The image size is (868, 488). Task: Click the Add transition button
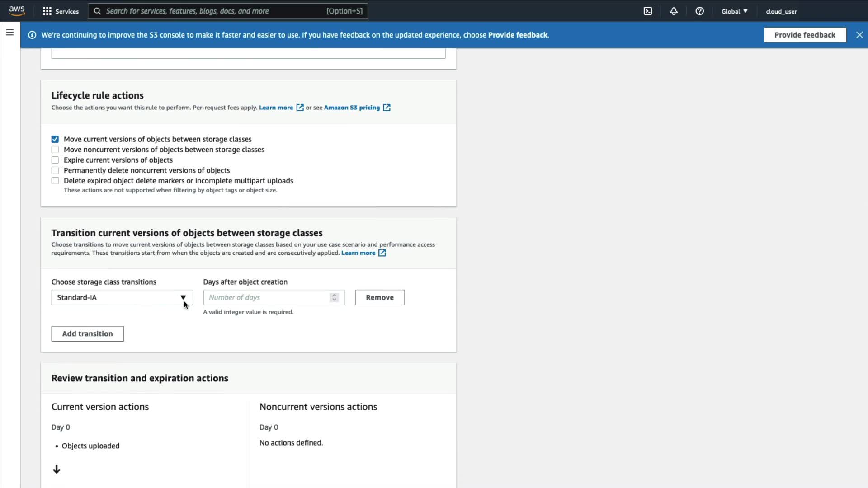(x=87, y=333)
